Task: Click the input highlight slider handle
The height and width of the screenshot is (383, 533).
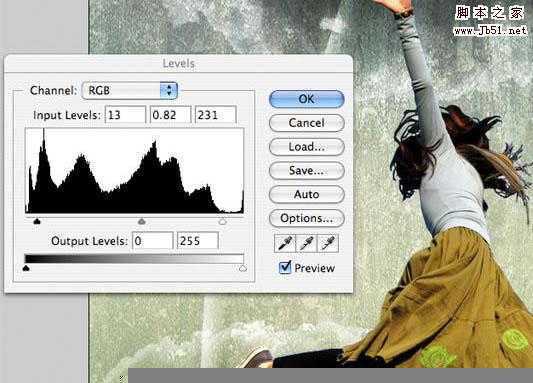Action: point(222,222)
